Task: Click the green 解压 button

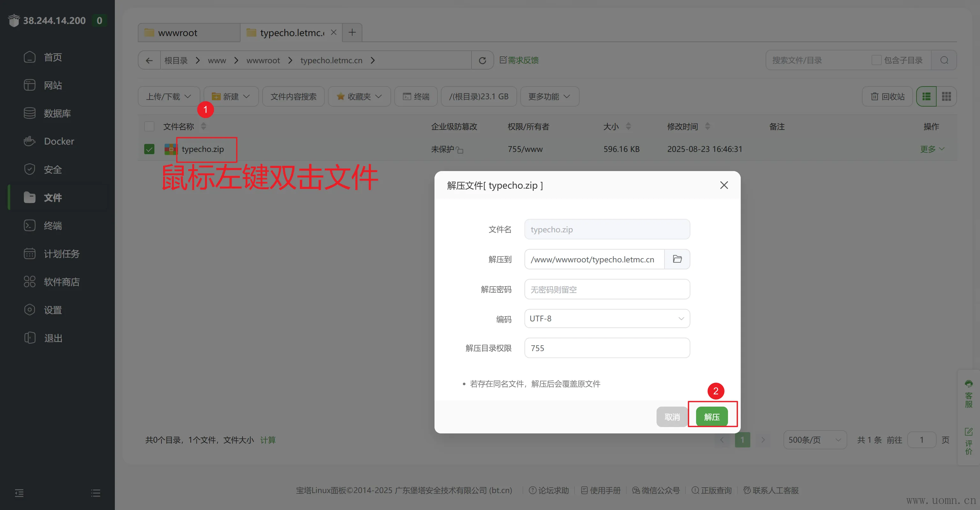Action: click(x=711, y=417)
